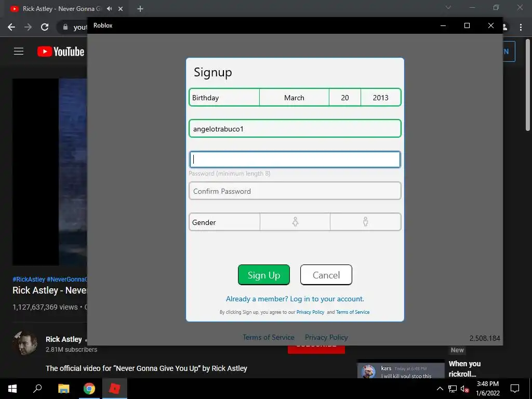Open Rick Astley channel avatar
This screenshot has height=399, width=532.
(25, 343)
